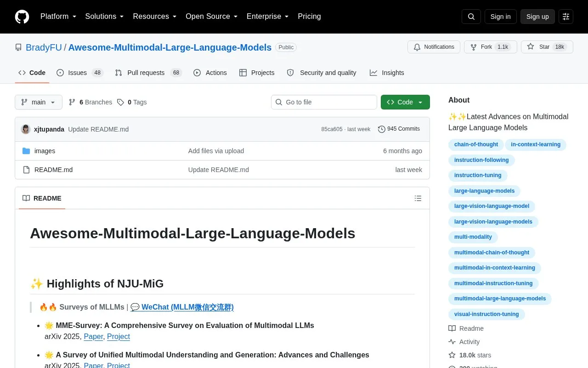Expand the Platform menu
Image resolution: width=588 pixels, height=368 pixels.
pyautogui.click(x=58, y=17)
